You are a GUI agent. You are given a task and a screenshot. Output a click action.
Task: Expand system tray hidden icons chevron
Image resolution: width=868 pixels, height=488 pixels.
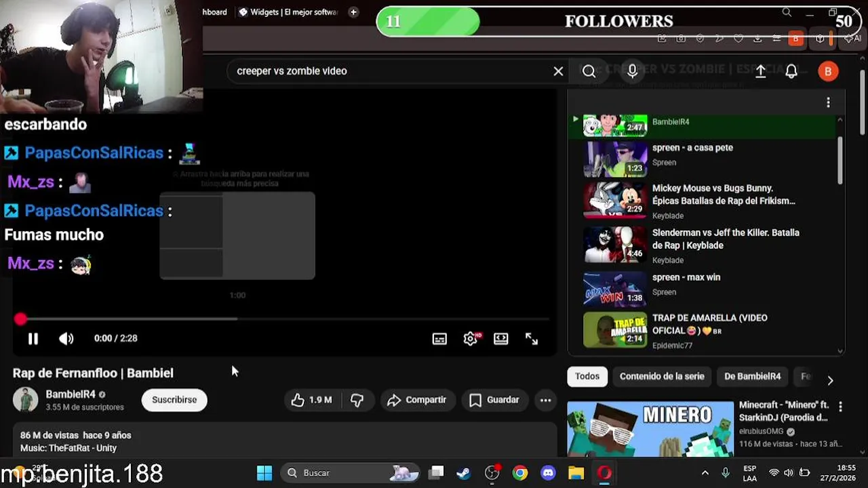pyautogui.click(x=705, y=473)
